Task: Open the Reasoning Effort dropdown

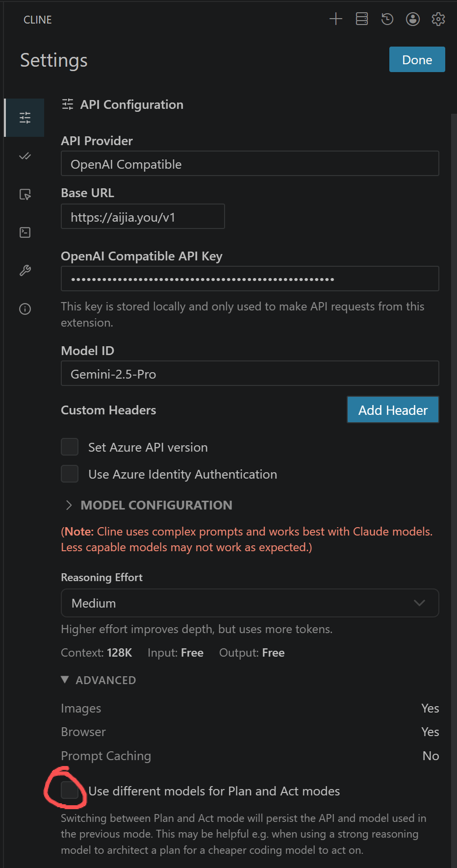Action: tap(250, 603)
